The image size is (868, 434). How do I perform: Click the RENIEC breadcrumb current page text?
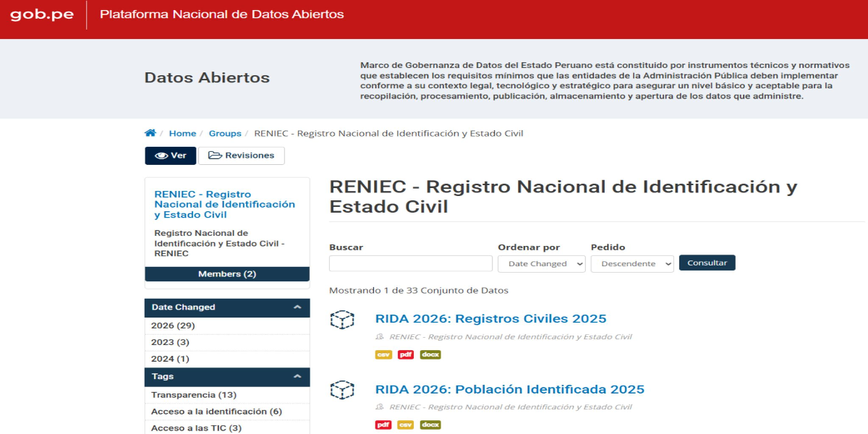point(389,133)
